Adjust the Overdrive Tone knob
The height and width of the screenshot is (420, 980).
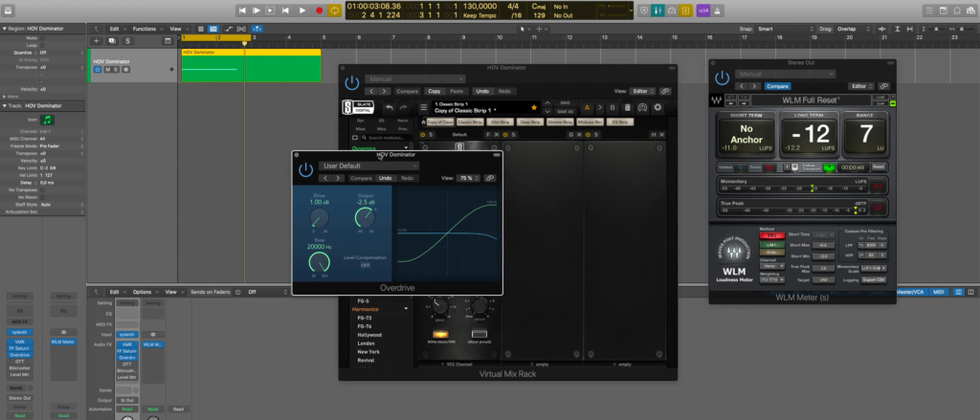click(x=319, y=262)
